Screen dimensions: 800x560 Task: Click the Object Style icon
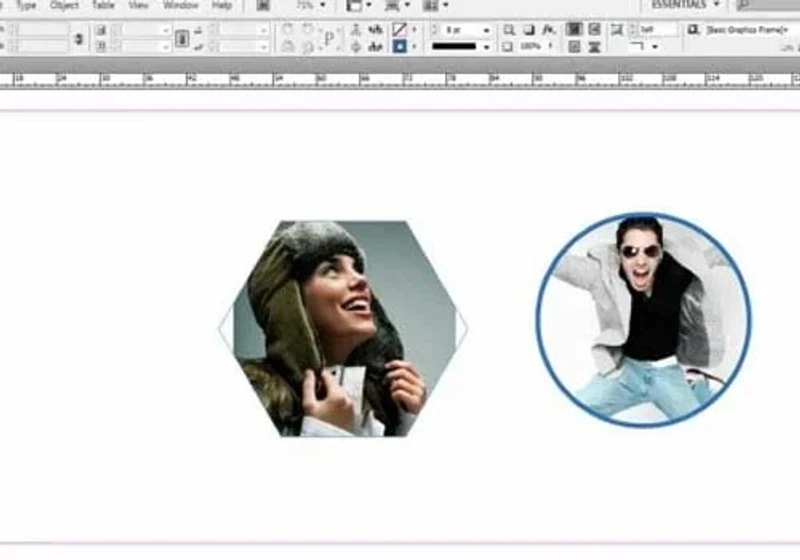click(693, 30)
